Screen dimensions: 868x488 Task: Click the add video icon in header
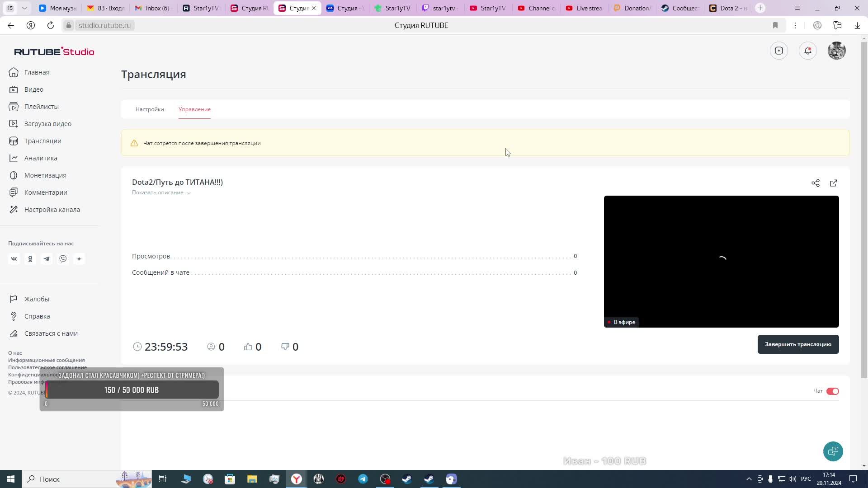779,51
